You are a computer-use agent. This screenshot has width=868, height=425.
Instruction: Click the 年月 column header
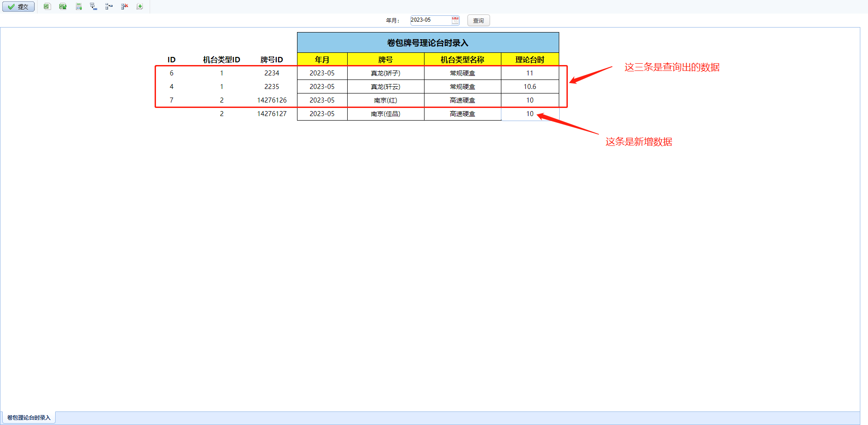(x=322, y=60)
